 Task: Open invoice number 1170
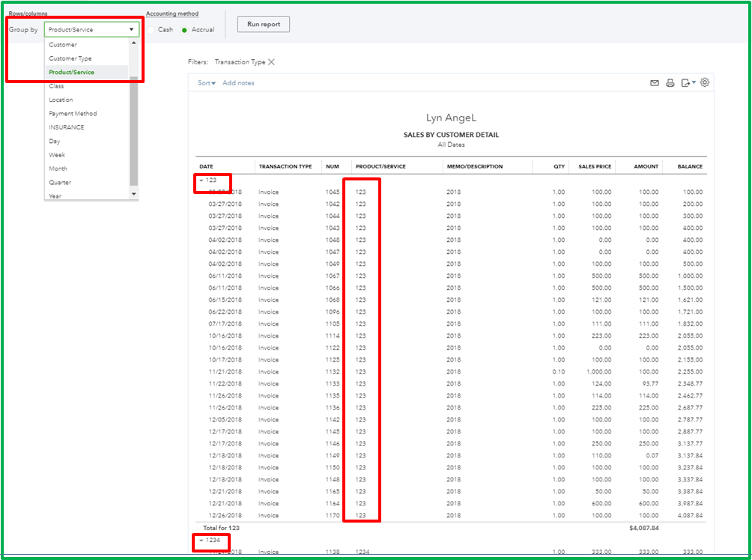333,515
